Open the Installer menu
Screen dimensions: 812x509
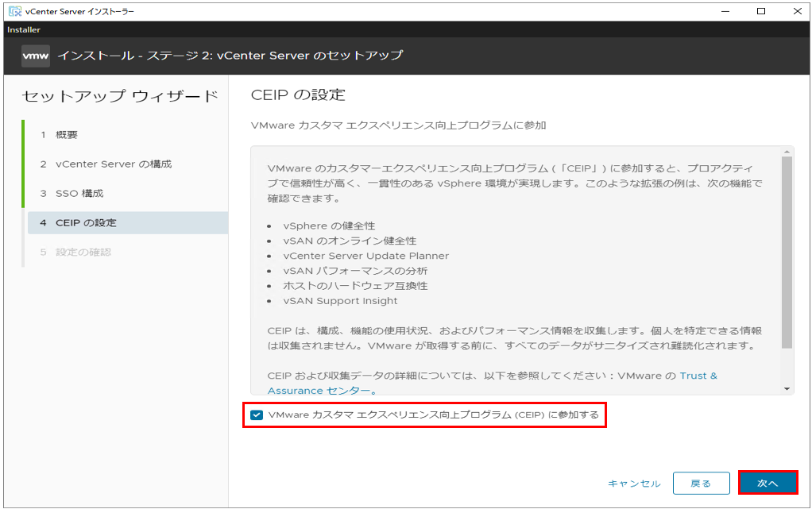pyautogui.click(x=24, y=30)
